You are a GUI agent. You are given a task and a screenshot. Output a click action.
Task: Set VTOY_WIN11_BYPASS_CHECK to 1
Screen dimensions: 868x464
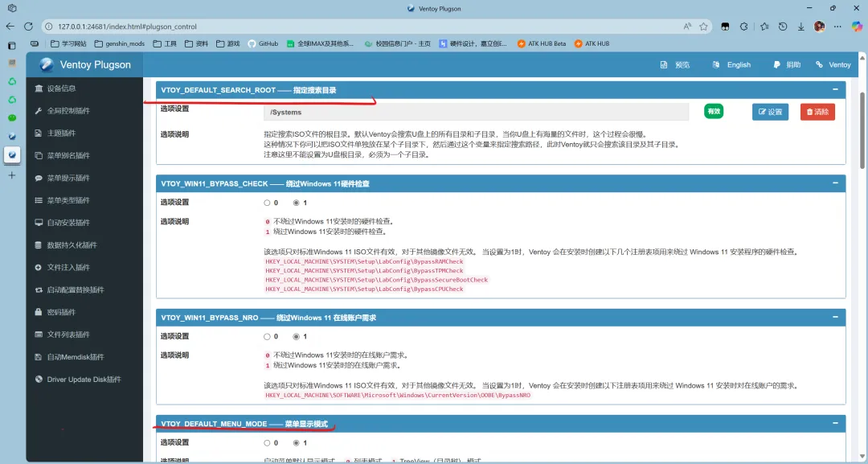pos(296,203)
